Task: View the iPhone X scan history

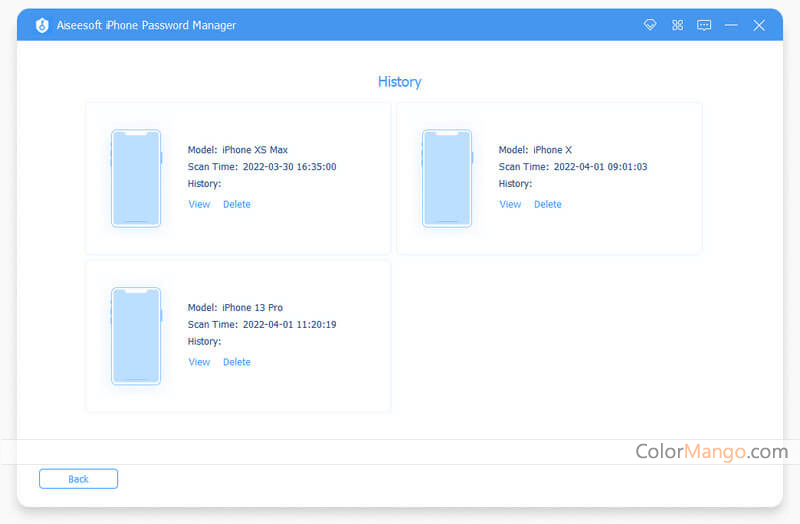Action: (510, 204)
